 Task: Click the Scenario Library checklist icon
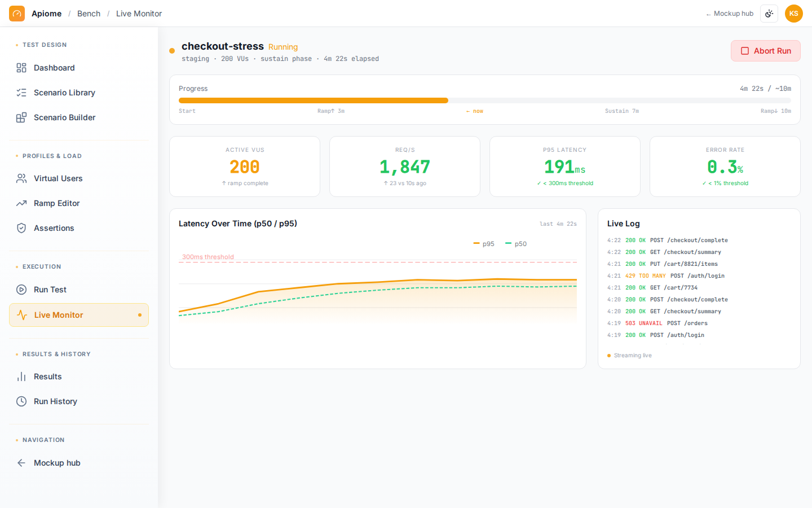tap(21, 93)
